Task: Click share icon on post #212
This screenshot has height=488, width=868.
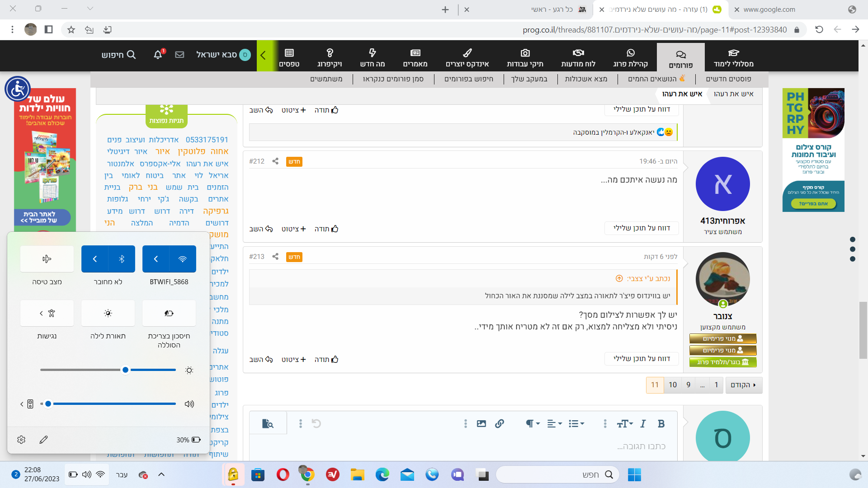Action: (x=275, y=161)
